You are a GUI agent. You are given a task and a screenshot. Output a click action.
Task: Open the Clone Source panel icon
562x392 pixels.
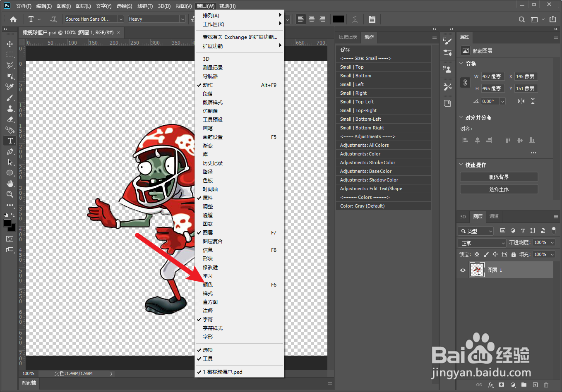pos(447,69)
